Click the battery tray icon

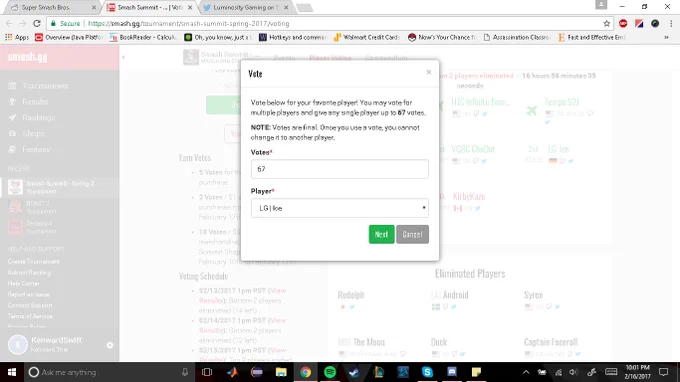tap(542, 372)
